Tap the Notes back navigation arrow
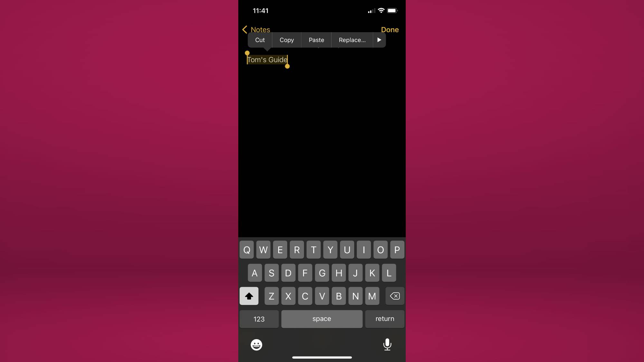The image size is (644, 362). point(245,30)
